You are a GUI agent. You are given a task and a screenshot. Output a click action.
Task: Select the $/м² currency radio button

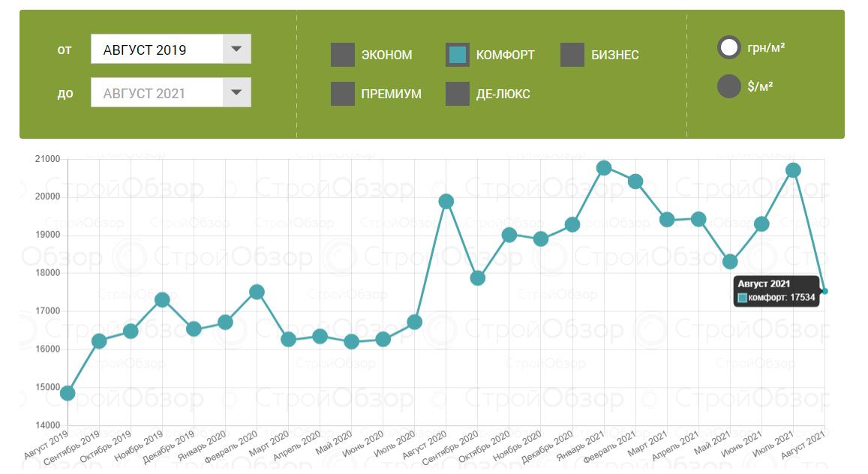[729, 86]
